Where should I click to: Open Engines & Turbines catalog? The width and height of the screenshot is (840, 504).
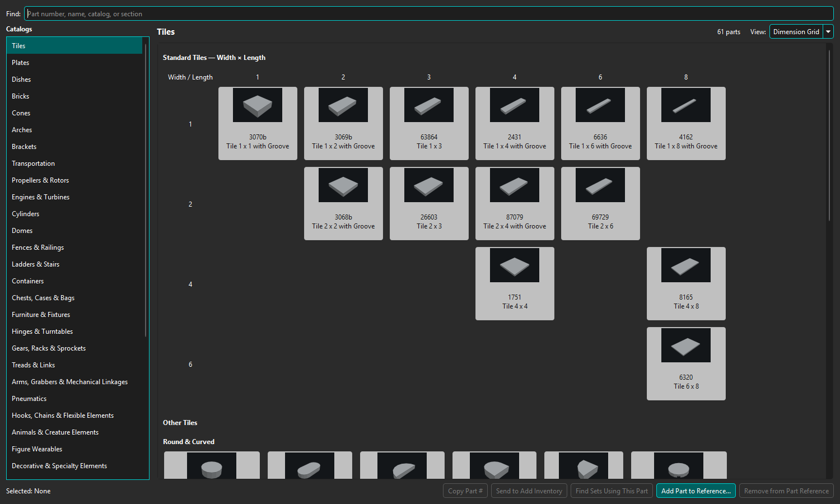74,197
